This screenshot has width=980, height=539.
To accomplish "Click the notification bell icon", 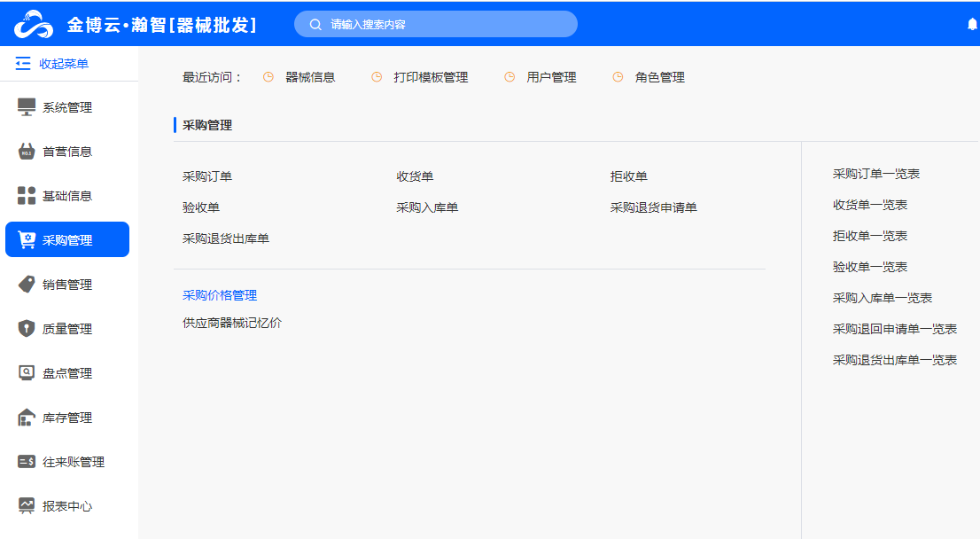I will (x=972, y=25).
